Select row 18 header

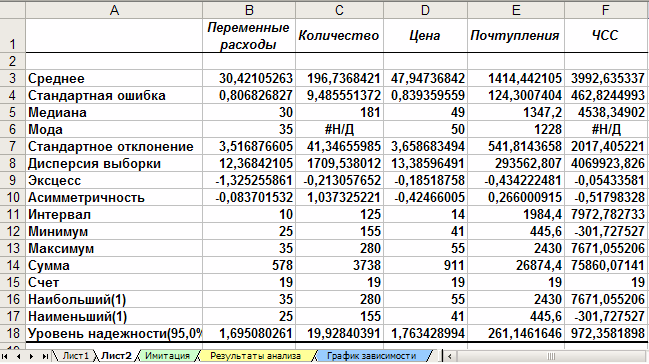point(12,333)
